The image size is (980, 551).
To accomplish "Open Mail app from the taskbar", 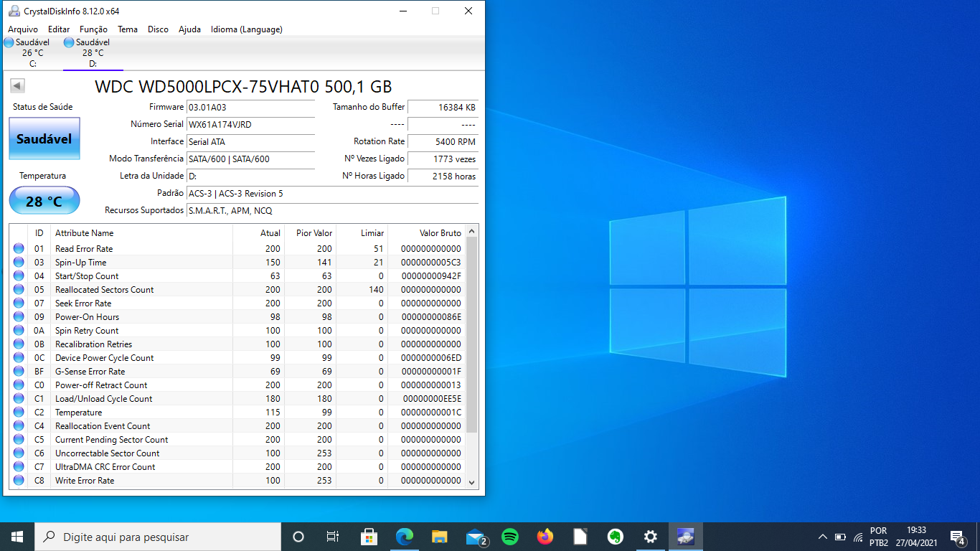I will tap(476, 537).
